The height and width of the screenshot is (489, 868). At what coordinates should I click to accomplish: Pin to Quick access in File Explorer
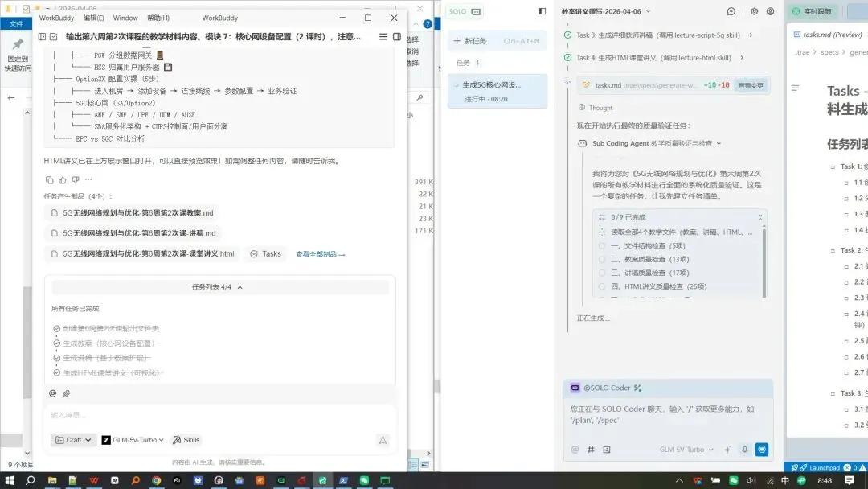(x=18, y=54)
